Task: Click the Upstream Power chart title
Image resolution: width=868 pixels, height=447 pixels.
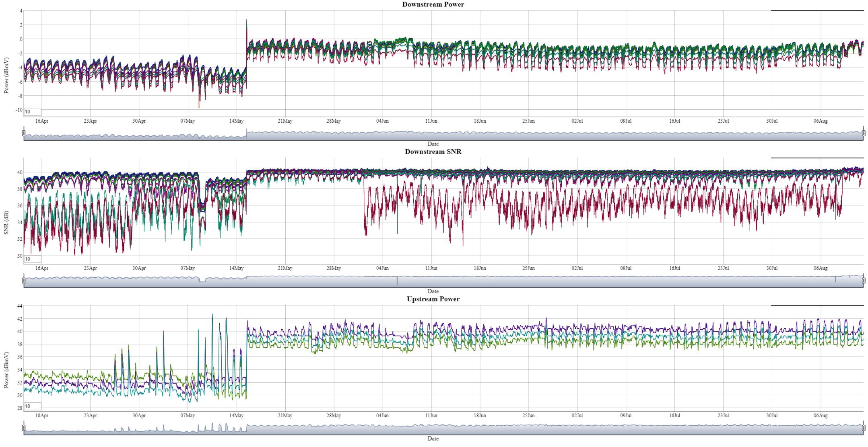Action: coord(433,299)
